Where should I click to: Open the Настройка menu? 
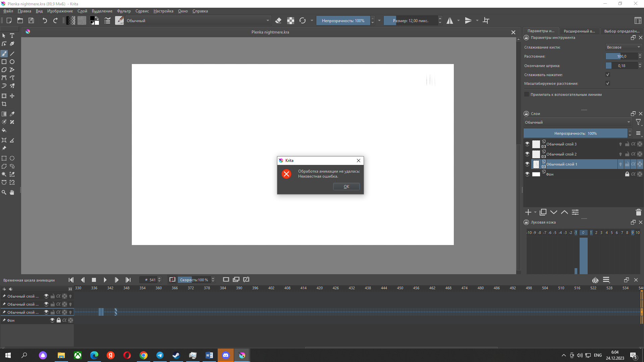coord(163,11)
